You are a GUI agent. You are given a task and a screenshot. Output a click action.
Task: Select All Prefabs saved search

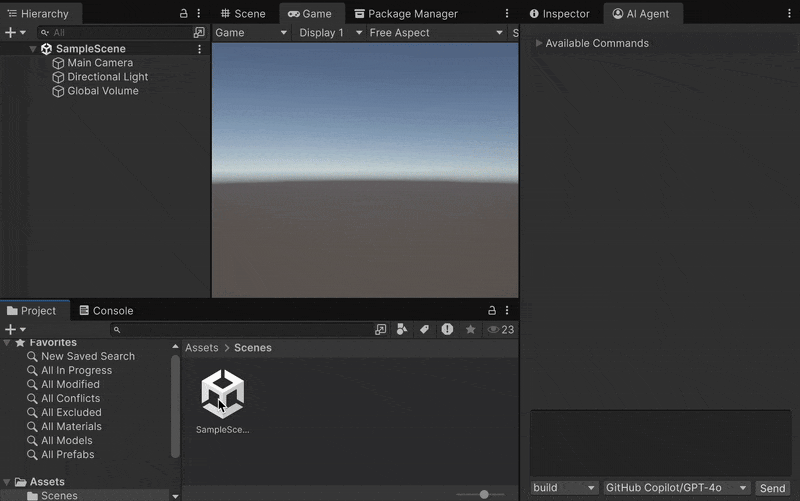click(x=68, y=455)
